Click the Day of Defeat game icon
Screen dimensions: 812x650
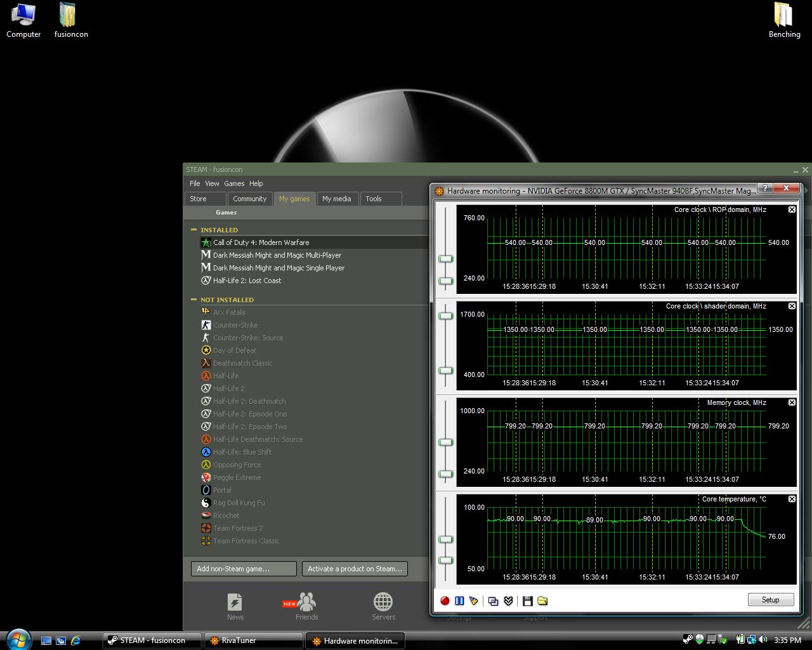206,350
